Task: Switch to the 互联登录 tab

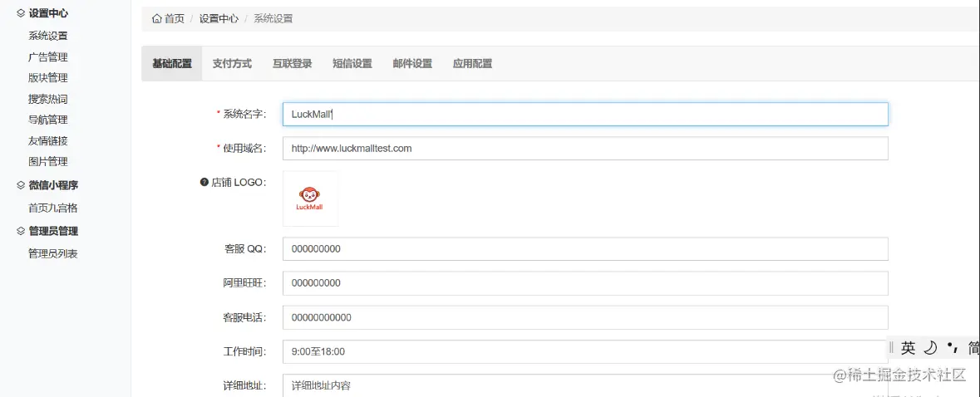Action: 292,64
